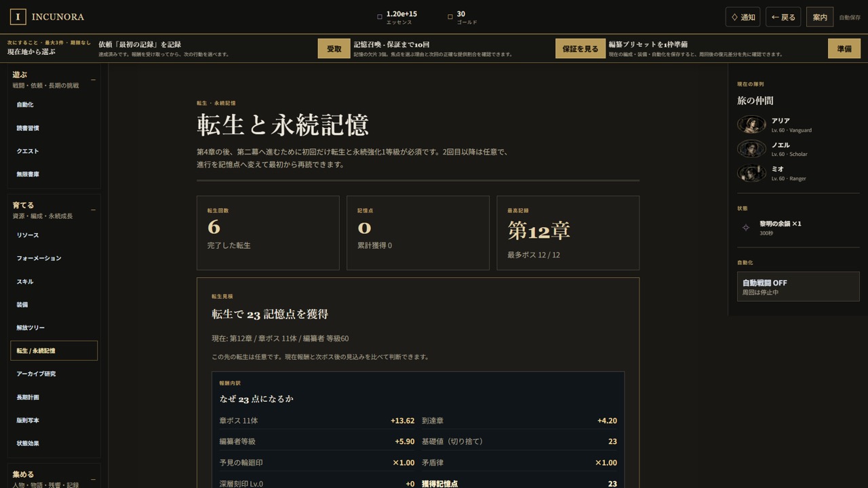Open the 装備 equipment page
This screenshot has height=488, width=868.
pyautogui.click(x=54, y=305)
